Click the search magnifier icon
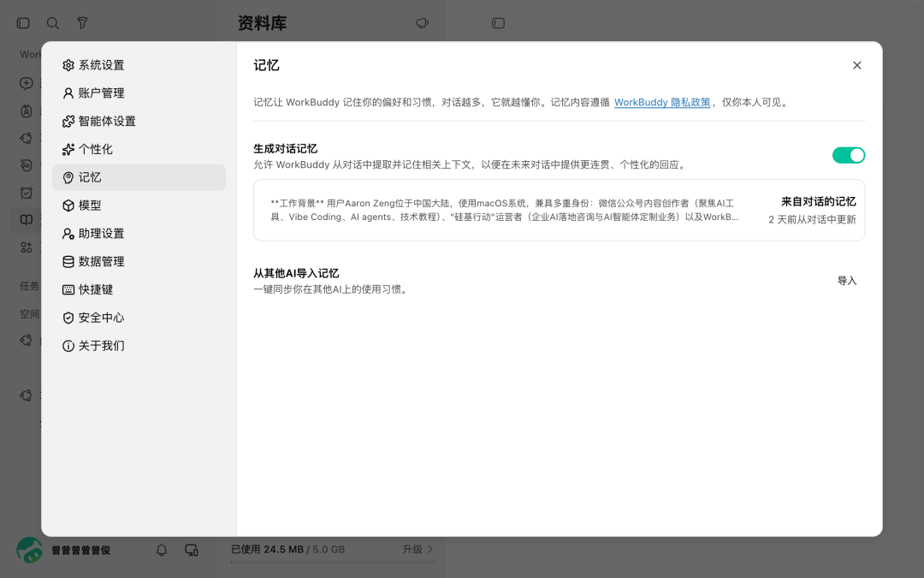This screenshot has height=578, width=924. [52, 23]
